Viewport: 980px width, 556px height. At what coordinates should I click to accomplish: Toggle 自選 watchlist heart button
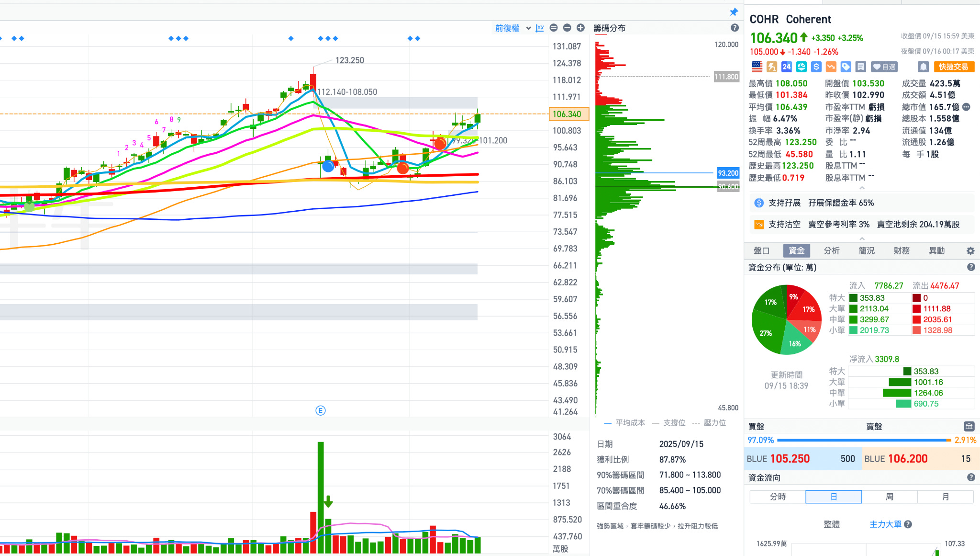pyautogui.click(x=884, y=67)
